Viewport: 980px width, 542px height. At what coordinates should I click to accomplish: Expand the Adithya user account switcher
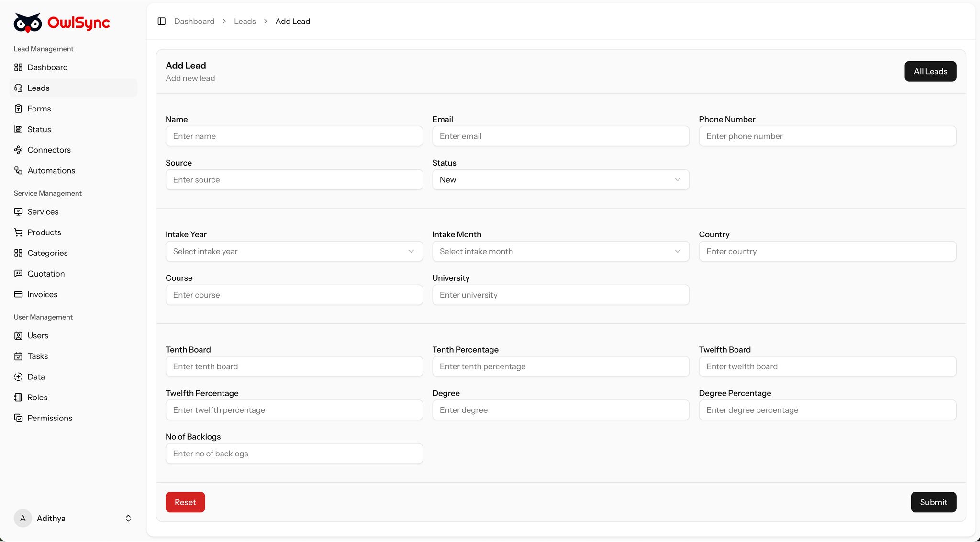128,519
